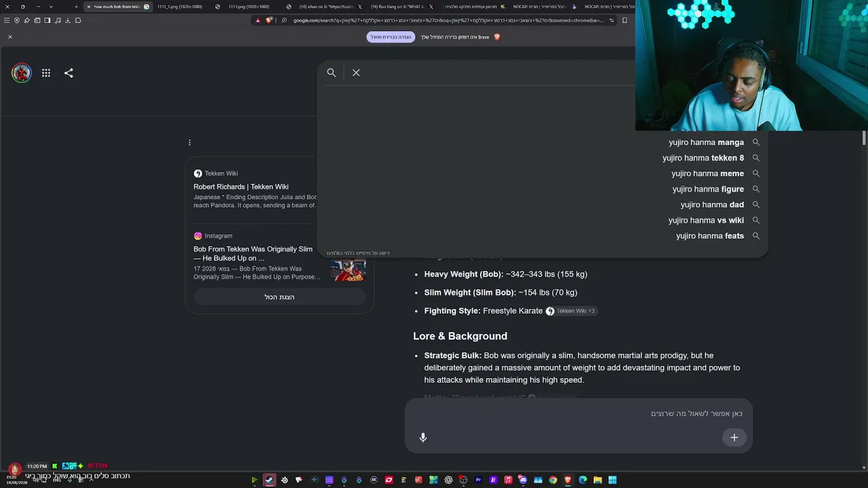Switch to the 'how much bob from tekken' tab
Screen dimensions: 868x488
[x=117, y=7]
